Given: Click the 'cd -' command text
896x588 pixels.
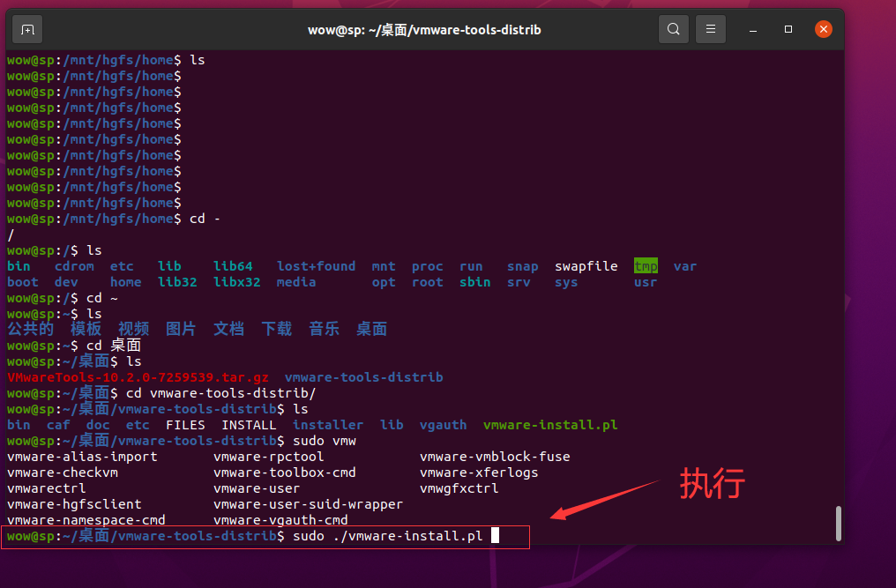Looking at the screenshot, I should 205,219.
